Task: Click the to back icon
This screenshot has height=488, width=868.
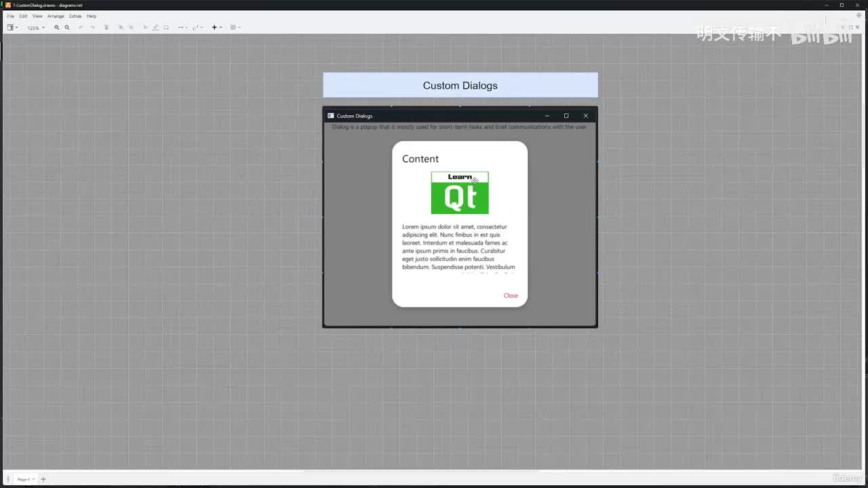Action: point(132,28)
